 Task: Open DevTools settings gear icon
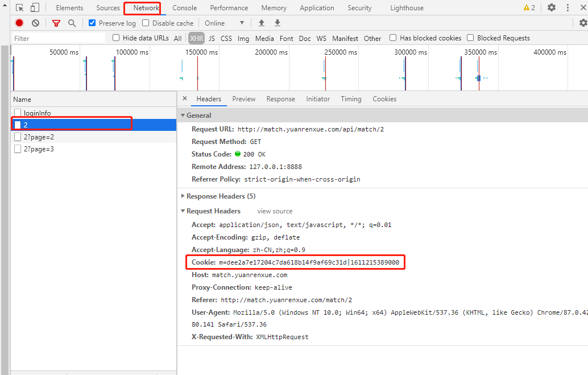point(551,8)
